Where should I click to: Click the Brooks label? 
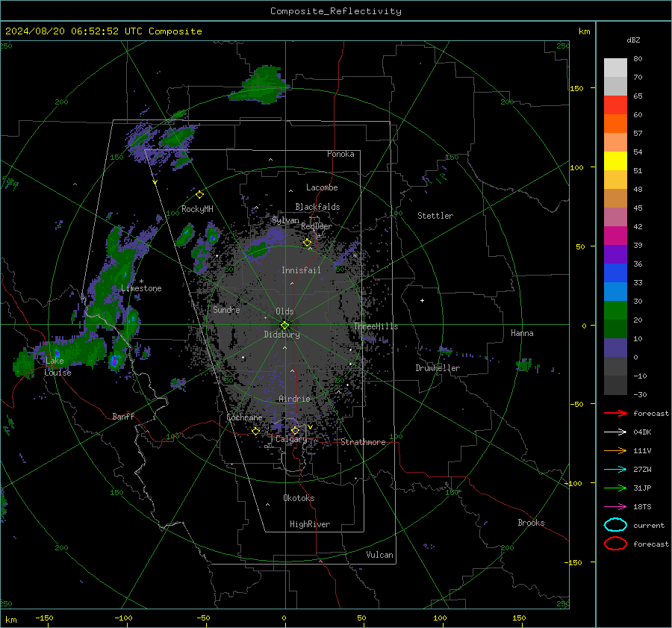[531, 523]
